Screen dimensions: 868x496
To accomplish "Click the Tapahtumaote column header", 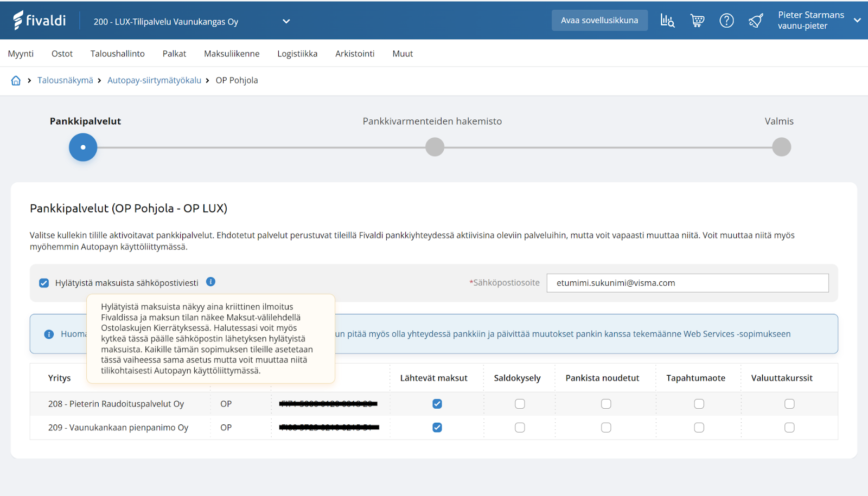I will (695, 378).
